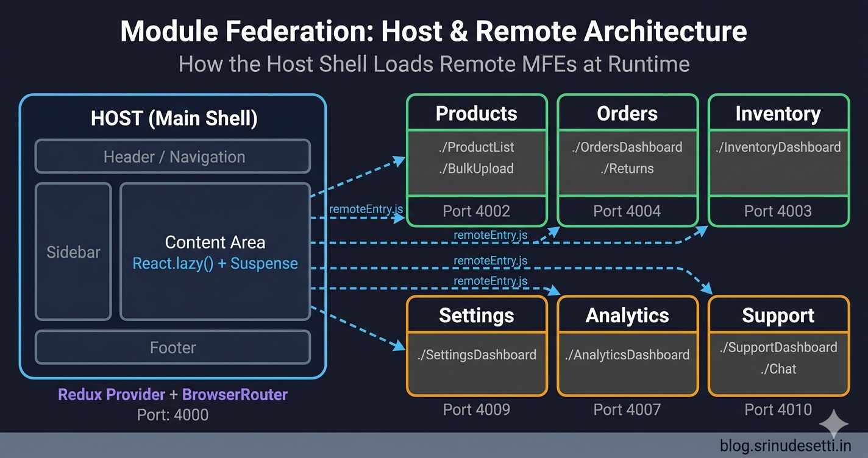Screen dimensions: 868x458
Task: Select the 'Footer' box in the host
Action: click(x=173, y=348)
